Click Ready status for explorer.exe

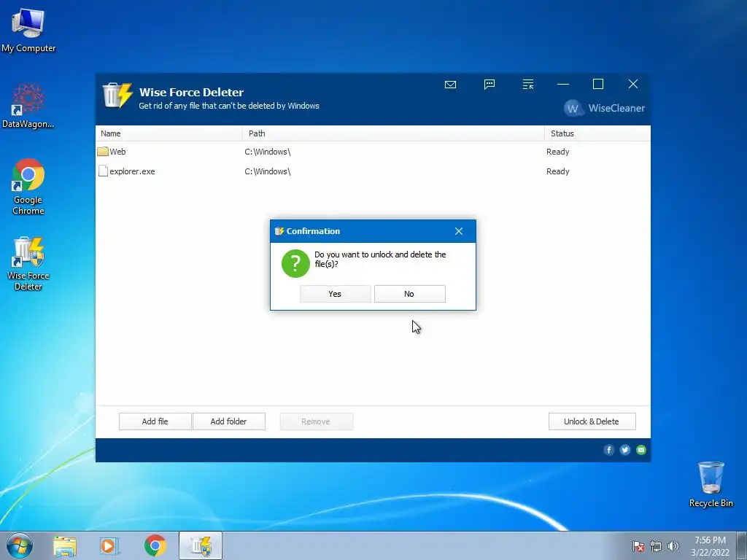tap(558, 171)
